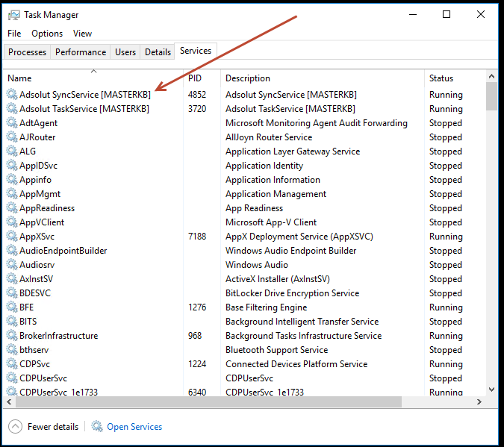Switch to the Processes tab
This screenshot has width=504, height=447.
coord(28,52)
